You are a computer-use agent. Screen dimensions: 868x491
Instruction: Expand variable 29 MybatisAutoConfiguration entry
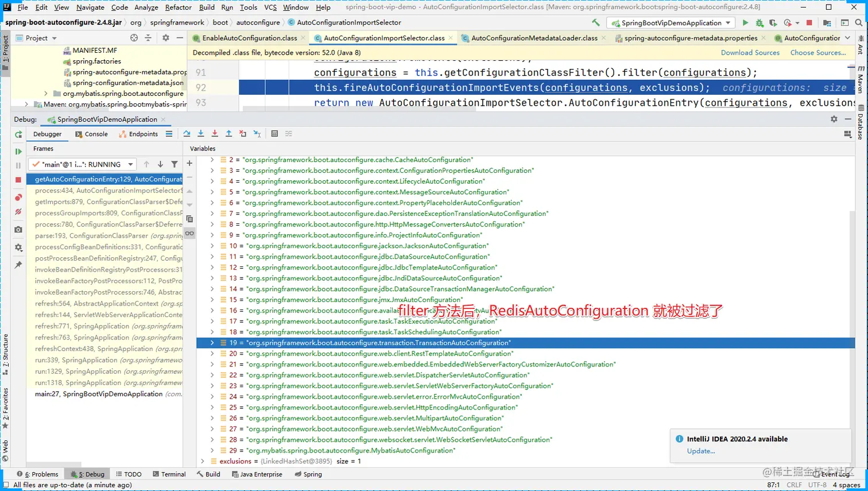coord(212,450)
